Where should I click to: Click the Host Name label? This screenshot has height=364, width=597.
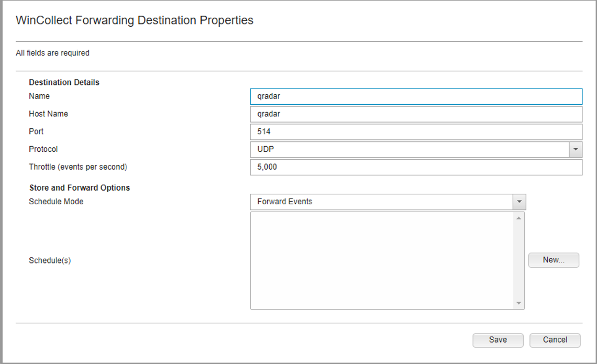(48, 114)
